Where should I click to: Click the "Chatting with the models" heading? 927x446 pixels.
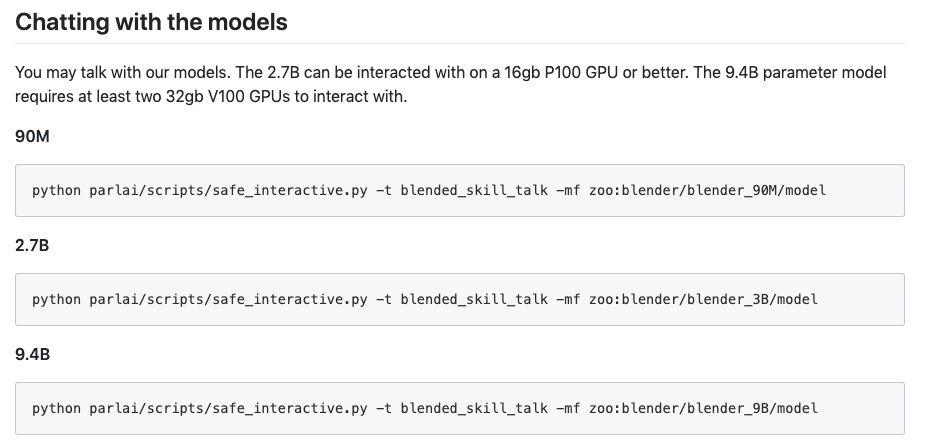pyautogui.click(x=151, y=21)
